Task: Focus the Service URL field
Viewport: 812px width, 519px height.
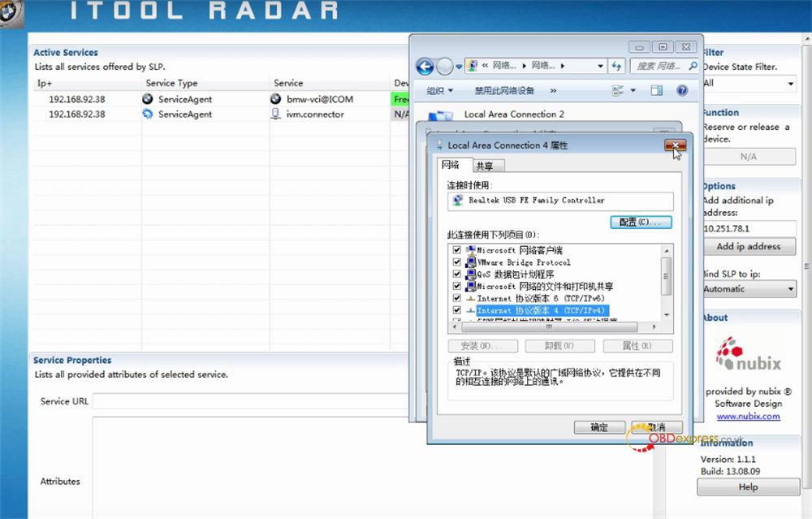Action: [x=251, y=401]
